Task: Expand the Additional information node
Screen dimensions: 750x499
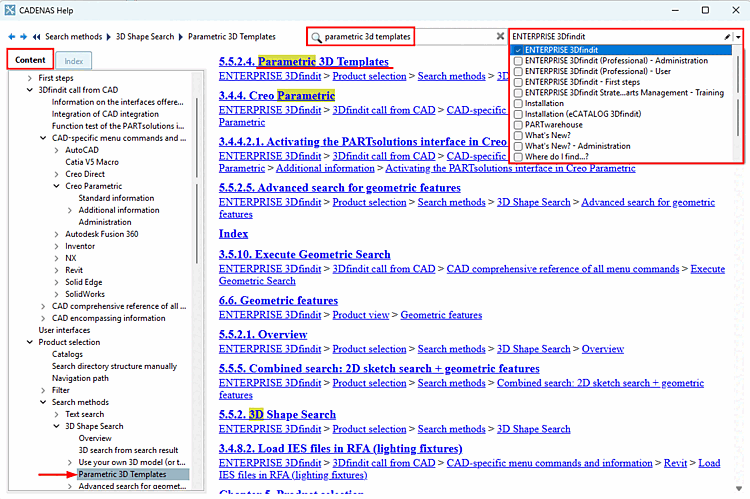Action: tap(70, 210)
